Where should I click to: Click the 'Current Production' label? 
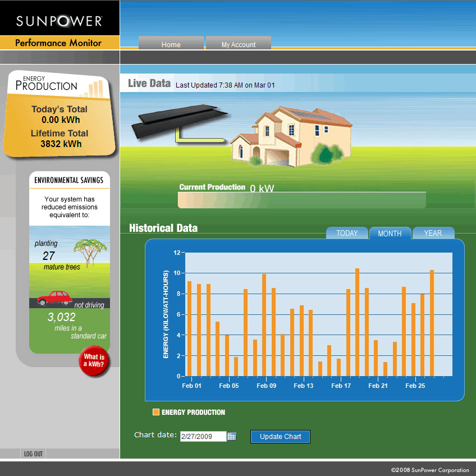coord(212,187)
